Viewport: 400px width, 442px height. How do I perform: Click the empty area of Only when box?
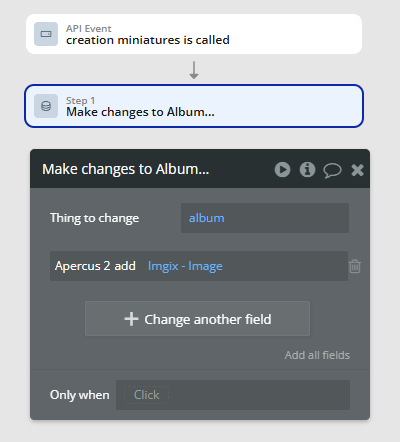click(x=259, y=395)
